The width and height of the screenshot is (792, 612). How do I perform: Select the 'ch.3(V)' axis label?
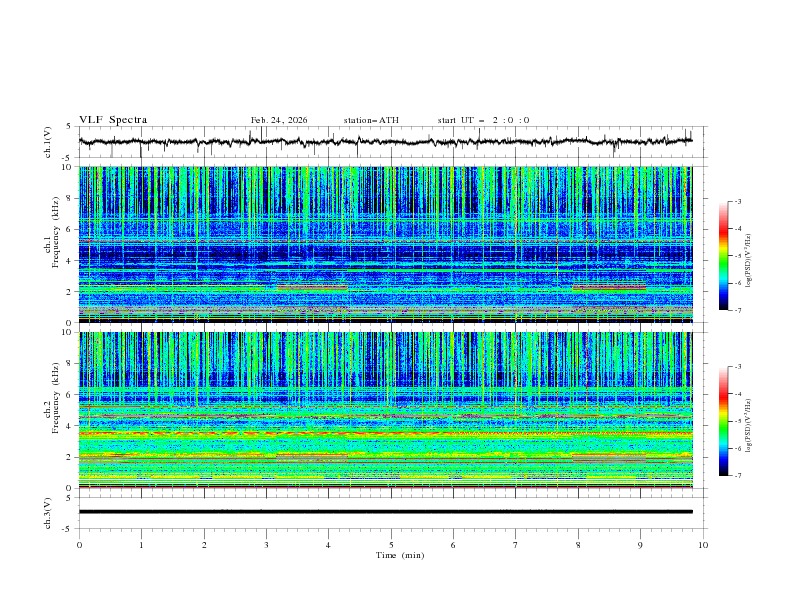[x=48, y=513]
